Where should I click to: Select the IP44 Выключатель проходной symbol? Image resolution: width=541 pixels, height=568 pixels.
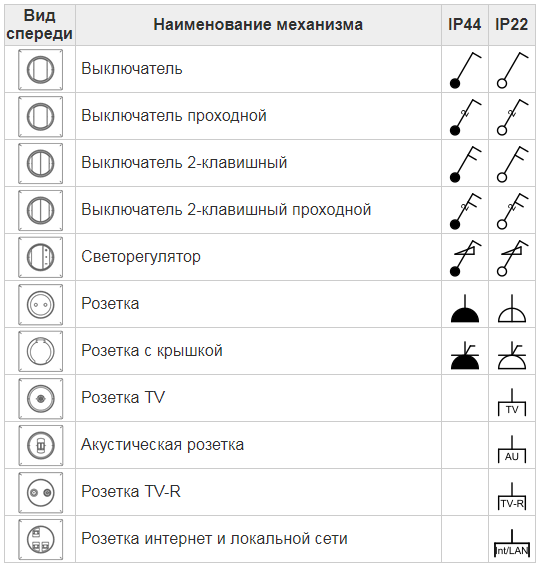coord(465,117)
